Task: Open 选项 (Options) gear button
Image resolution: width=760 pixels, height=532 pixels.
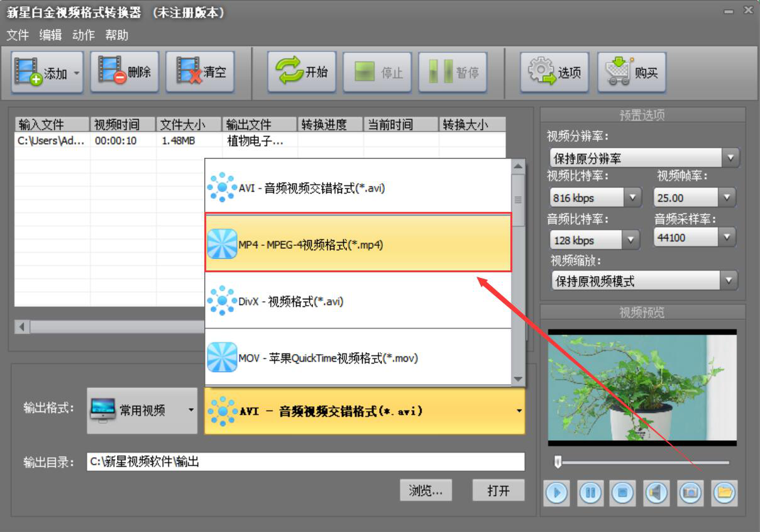Action: [554, 72]
